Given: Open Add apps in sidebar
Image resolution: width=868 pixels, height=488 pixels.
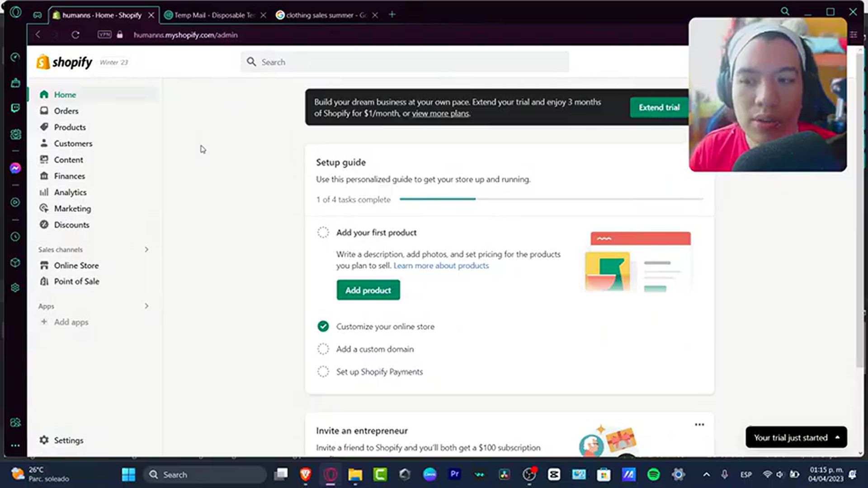Looking at the screenshot, I should (x=71, y=322).
